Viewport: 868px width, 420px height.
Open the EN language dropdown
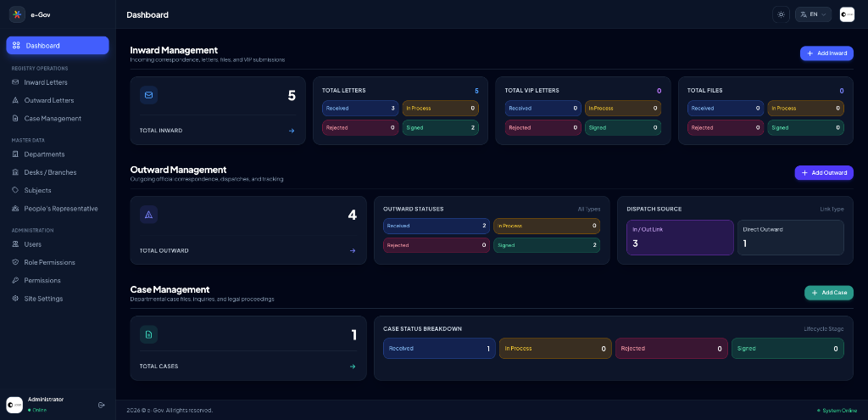click(x=813, y=14)
